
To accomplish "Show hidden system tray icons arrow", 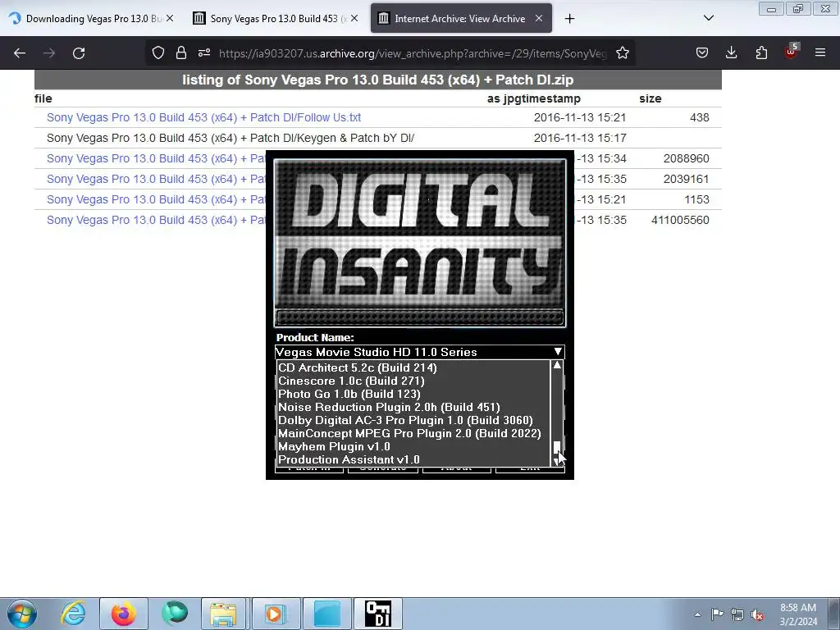I will coord(697,614).
